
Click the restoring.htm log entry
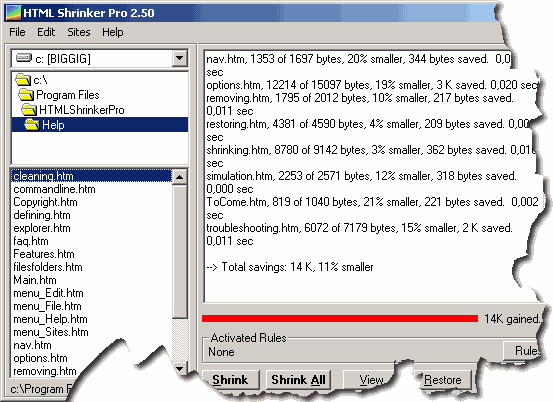point(368,130)
